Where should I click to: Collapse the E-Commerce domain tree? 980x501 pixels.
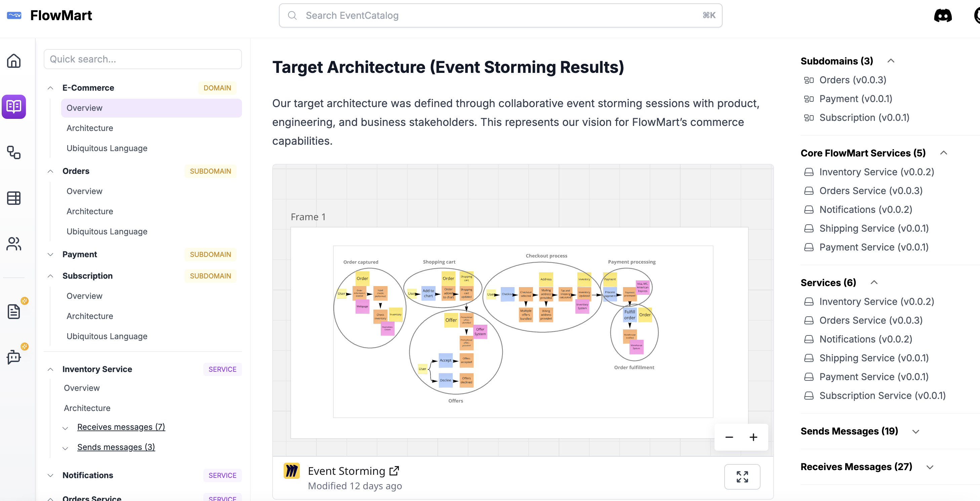(x=50, y=88)
